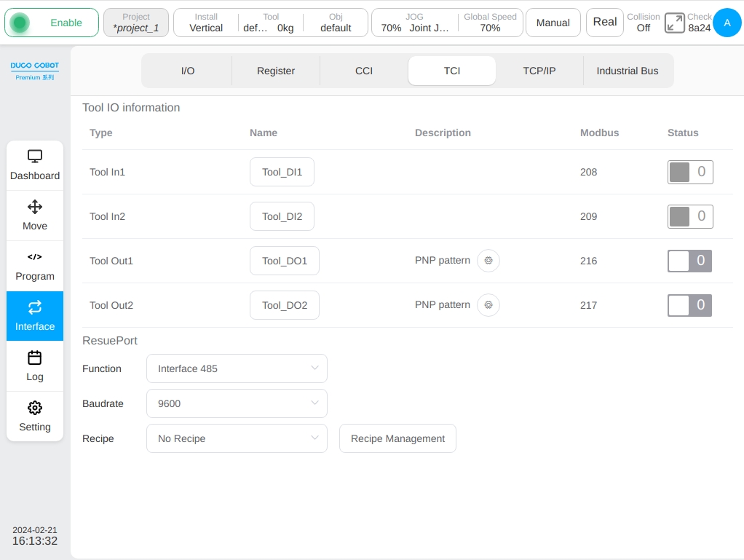Image resolution: width=744 pixels, height=560 pixels.
Task: Click the Tool Out1 type label
Action: (111, 261)
